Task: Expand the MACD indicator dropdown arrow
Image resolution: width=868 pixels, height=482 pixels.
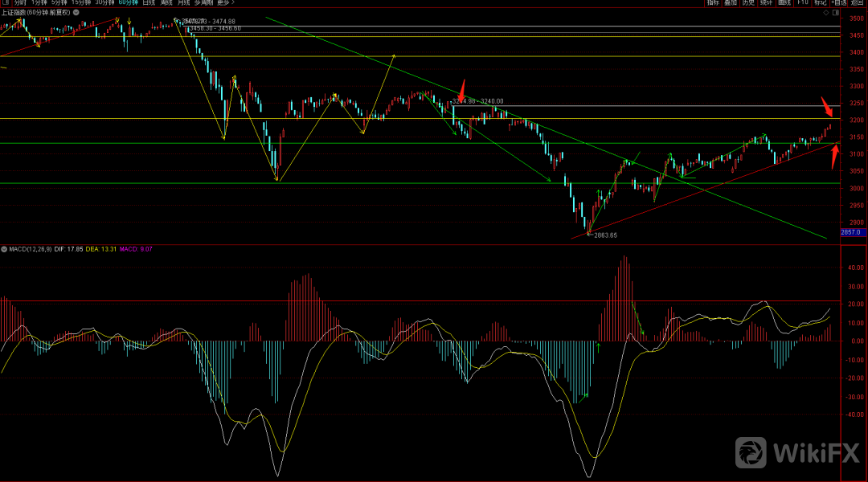Action: 5,249
